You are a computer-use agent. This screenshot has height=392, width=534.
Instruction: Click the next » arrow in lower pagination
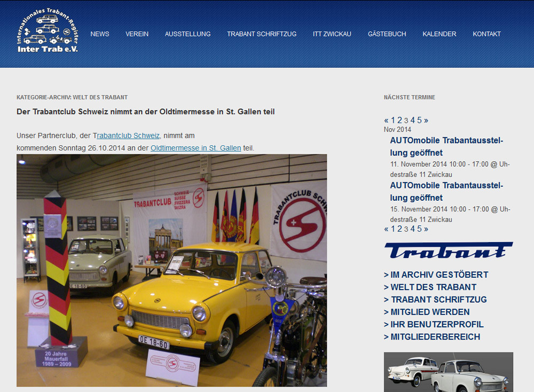click(426, 229)
